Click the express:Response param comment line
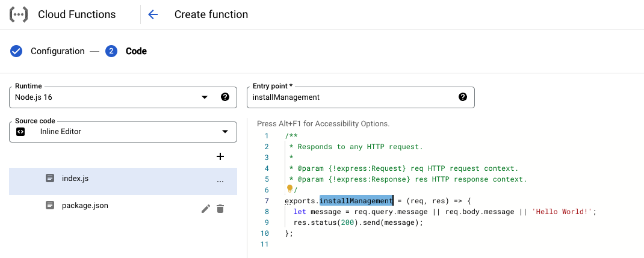644x258 pixels. [408, 179]
